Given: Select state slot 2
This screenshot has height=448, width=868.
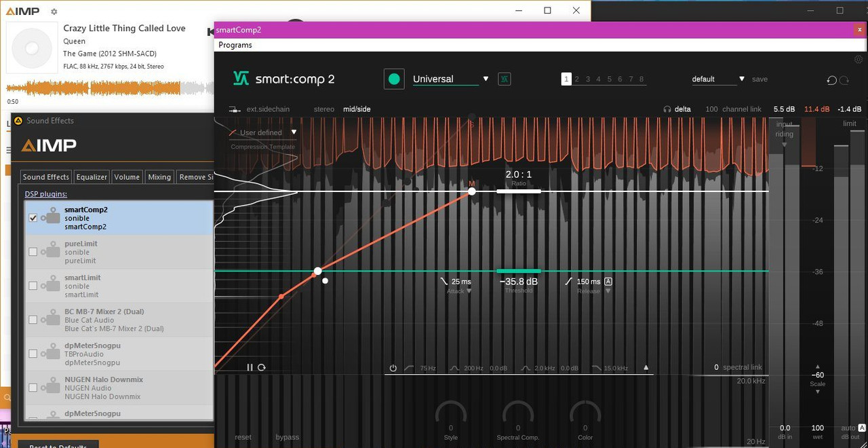Looking at the screenshot, I should pos(577,79).
